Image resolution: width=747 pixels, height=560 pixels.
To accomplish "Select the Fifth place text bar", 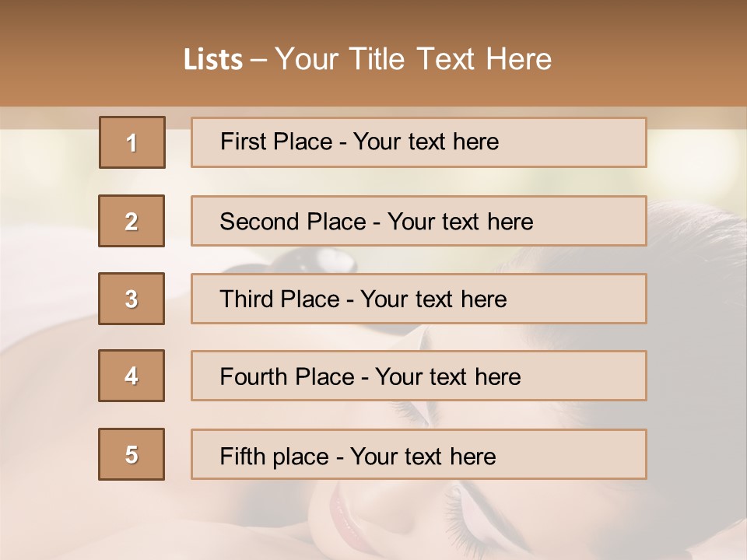I will pos(419,454).
